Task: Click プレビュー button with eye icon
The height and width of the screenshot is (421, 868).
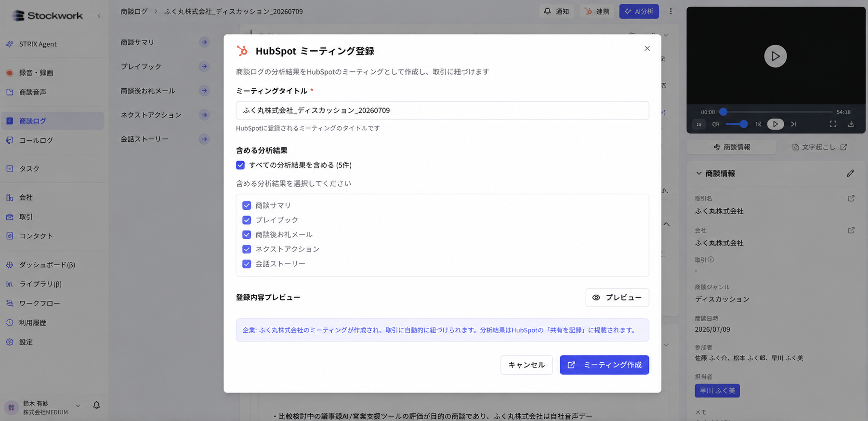Action: [617, 298]
